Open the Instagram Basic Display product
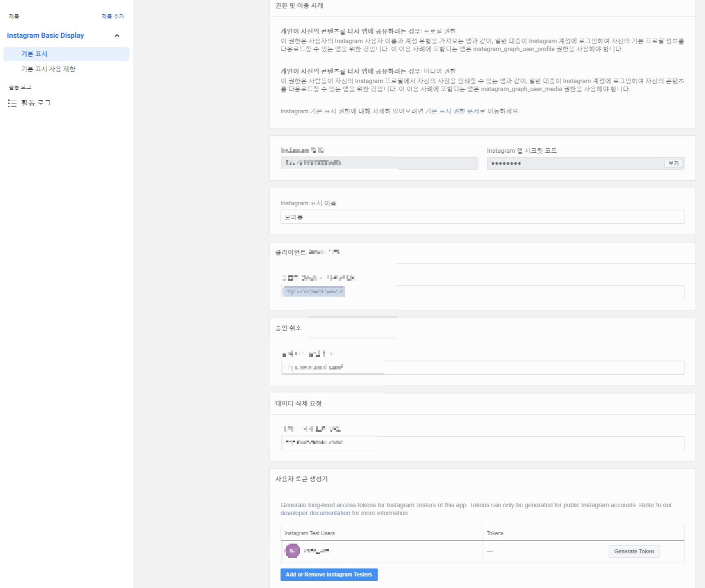The height and width of the screenshot is (588, 705). (45, 36)
